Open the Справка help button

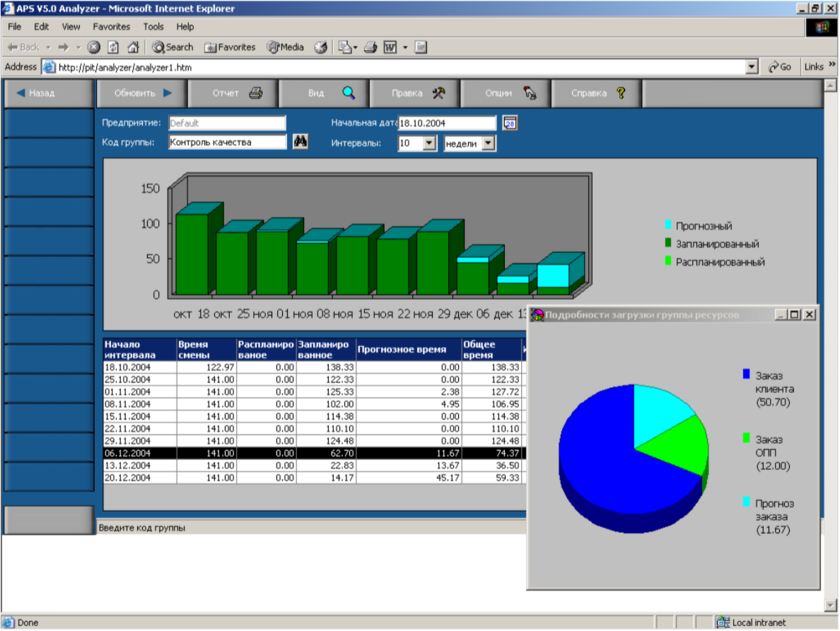pos(598,93)
